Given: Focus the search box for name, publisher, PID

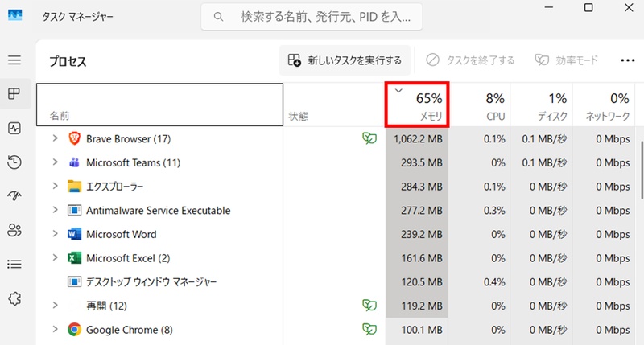Looking at the screenshot, I should pyautogui.click(x=312, y=17).
